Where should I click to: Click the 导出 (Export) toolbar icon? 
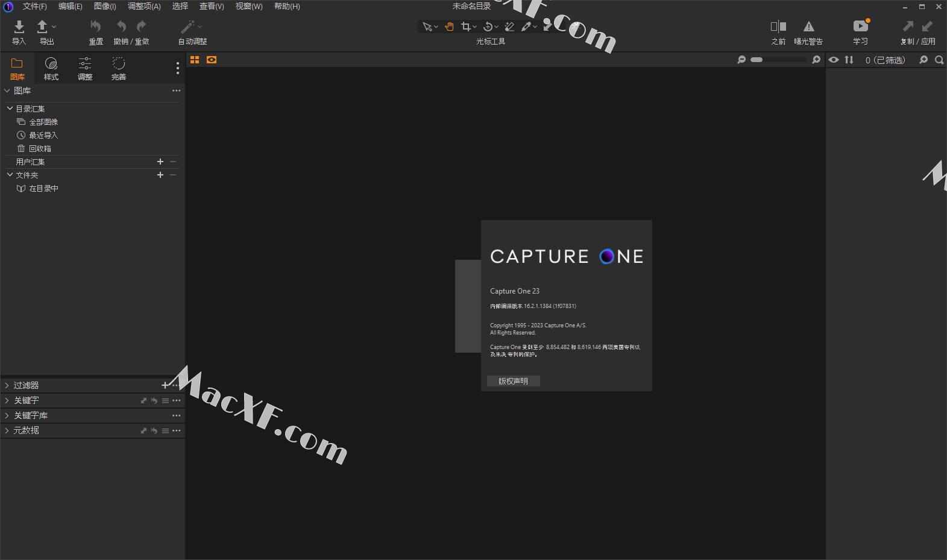42,27
